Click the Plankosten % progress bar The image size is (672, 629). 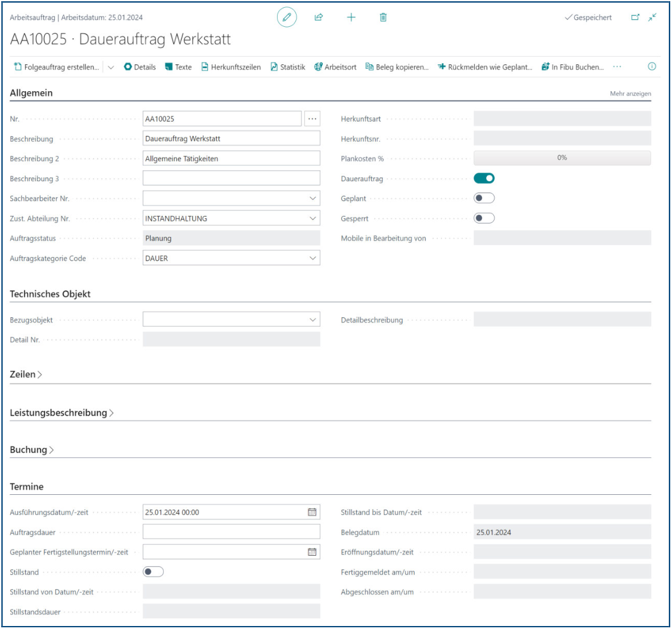562,158
